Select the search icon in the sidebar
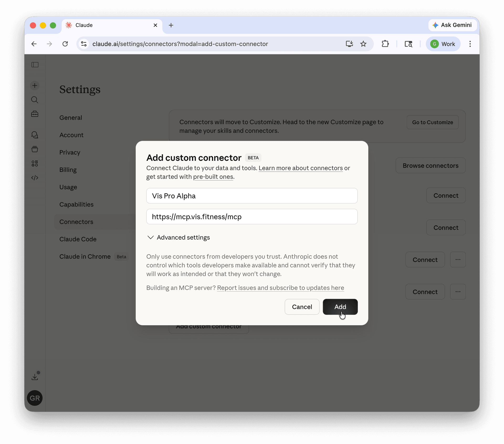 (x=35, y=100)
